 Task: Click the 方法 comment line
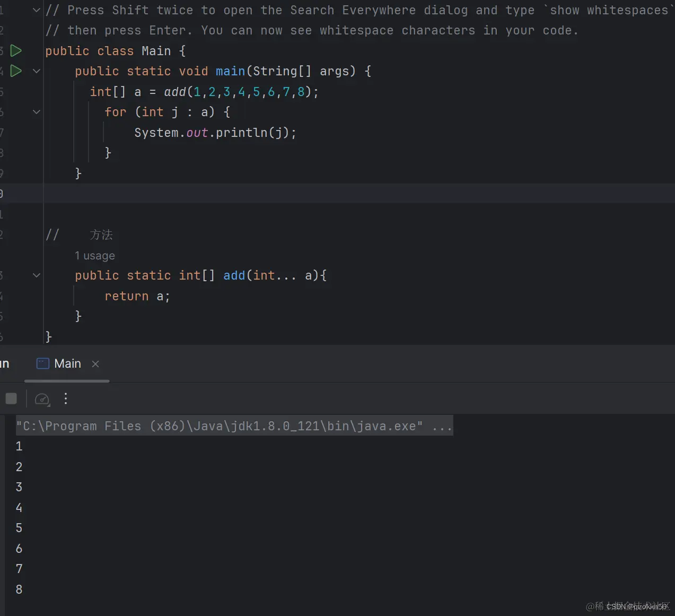click(80, 235)
